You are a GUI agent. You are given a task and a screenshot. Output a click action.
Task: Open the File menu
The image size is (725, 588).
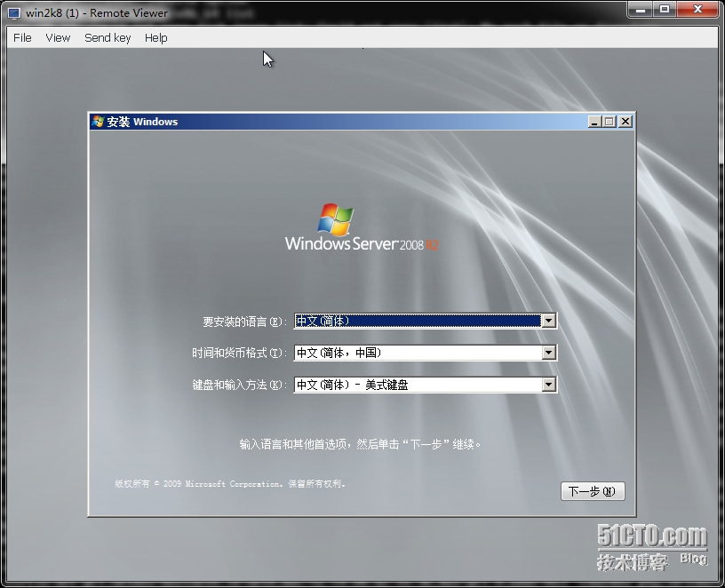point(22,38)
